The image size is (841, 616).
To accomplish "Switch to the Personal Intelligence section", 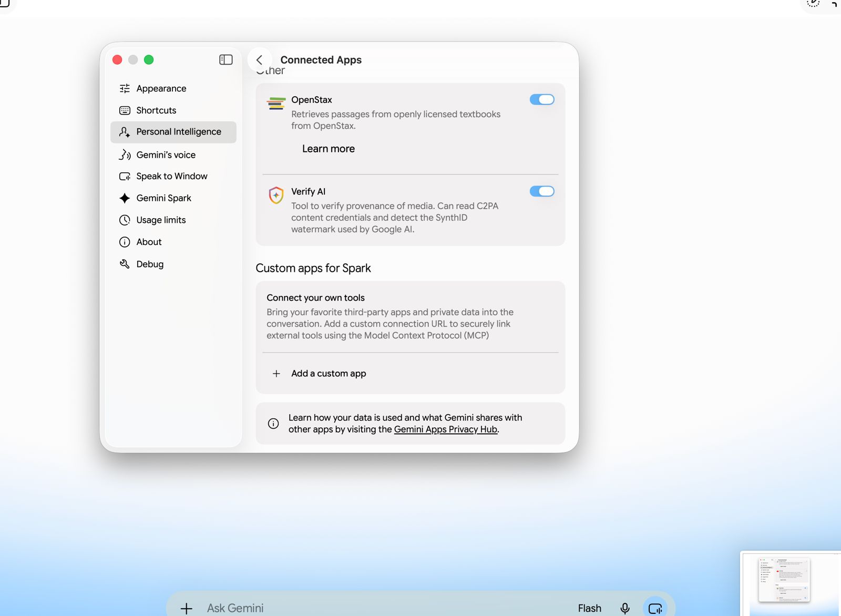I will point(173,132).
